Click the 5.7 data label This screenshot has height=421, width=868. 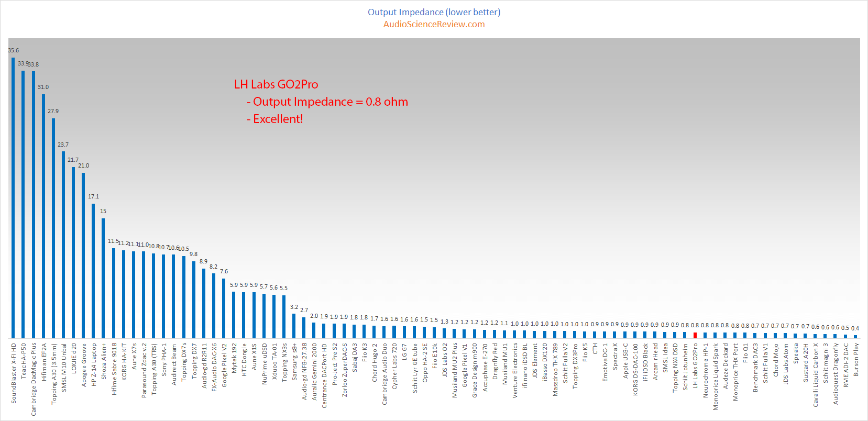coord(263,287)
